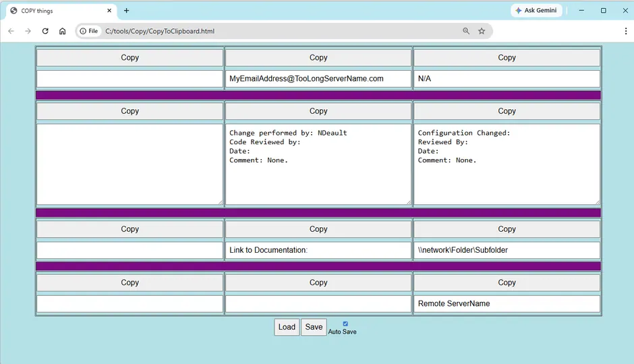Viewport: 634px width, 364px height.
Task: Click the address bar URL
Action: click(x=160, y=31)
